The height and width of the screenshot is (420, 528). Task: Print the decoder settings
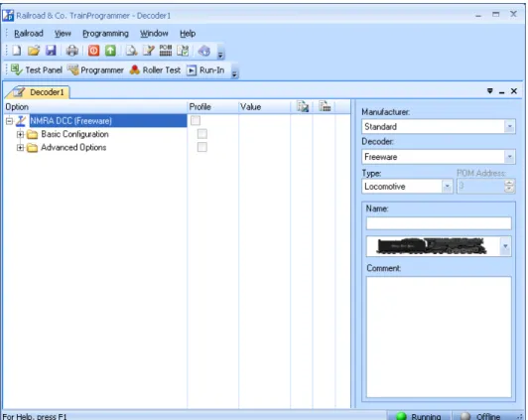coord(72,51)
